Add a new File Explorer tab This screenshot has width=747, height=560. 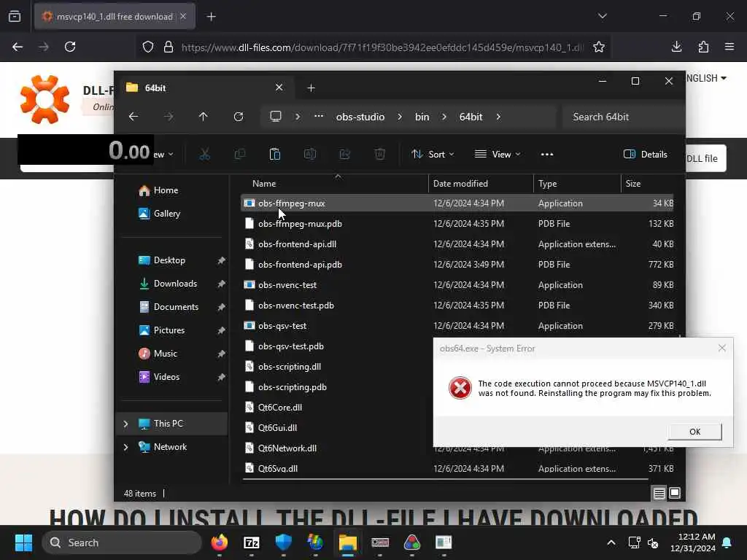point(311,88)
